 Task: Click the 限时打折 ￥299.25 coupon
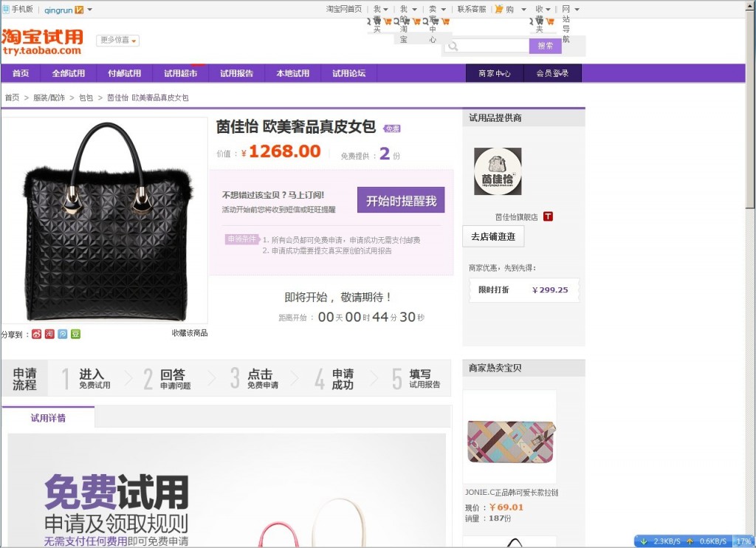(x=524, y=290)
